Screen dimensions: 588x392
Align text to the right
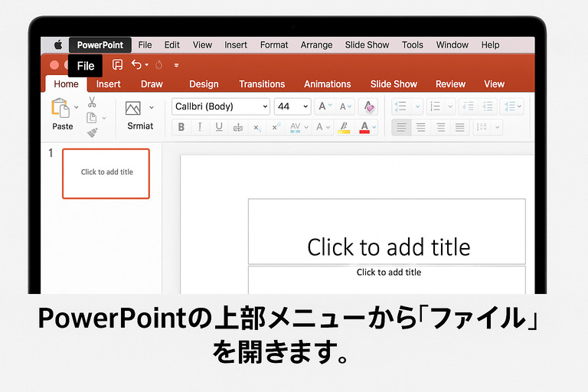(x=441, y=128)
